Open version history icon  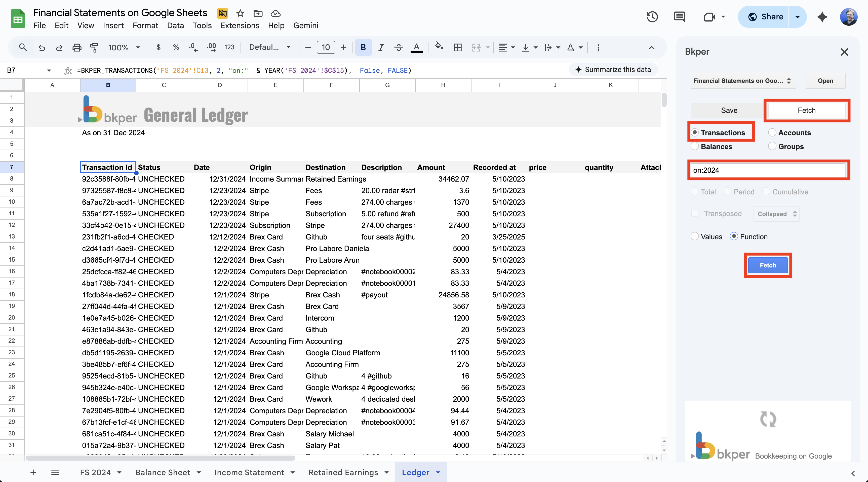(x=652, y=17)
